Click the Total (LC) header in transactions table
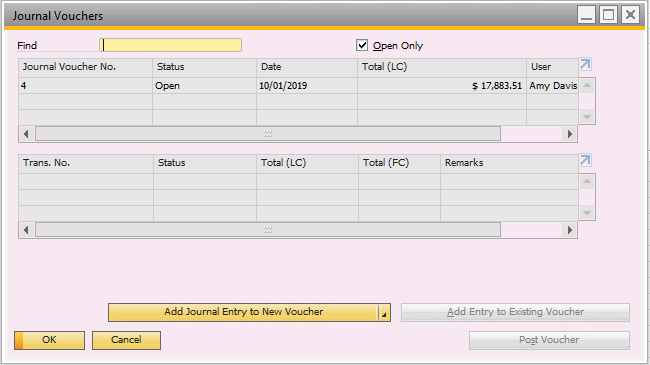Screen dimensions: 650x365 pyautogui.click(x=307, y=163)
